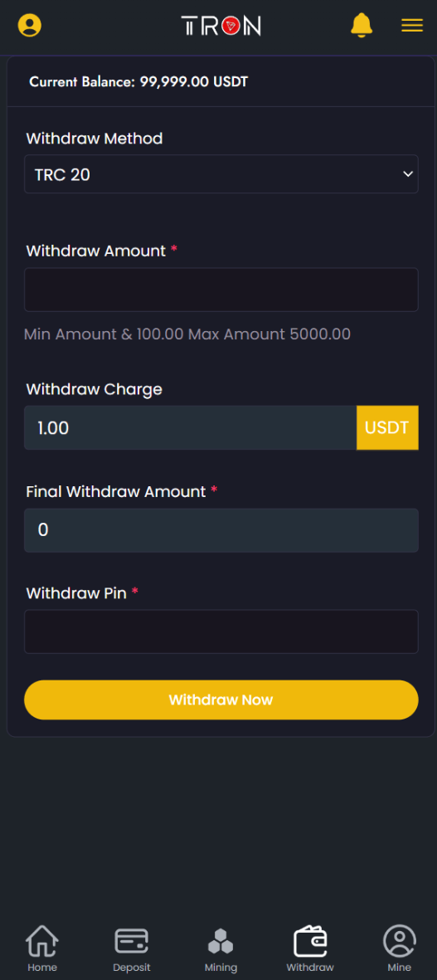Open the hamburger menu
The width and height of the screenshot is (437, 980).
point(412,26)
